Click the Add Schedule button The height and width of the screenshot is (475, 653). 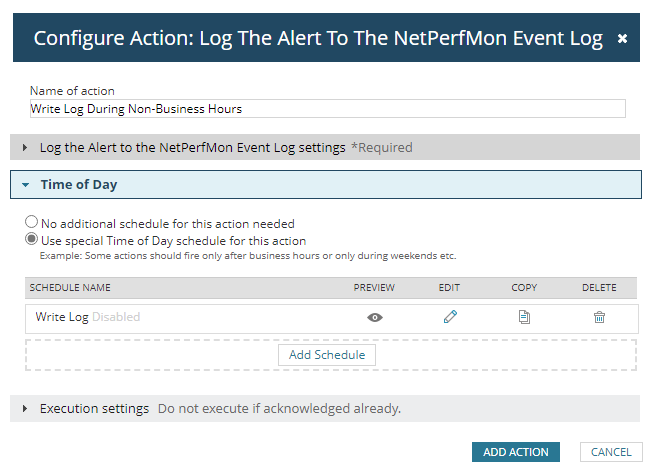326,355
